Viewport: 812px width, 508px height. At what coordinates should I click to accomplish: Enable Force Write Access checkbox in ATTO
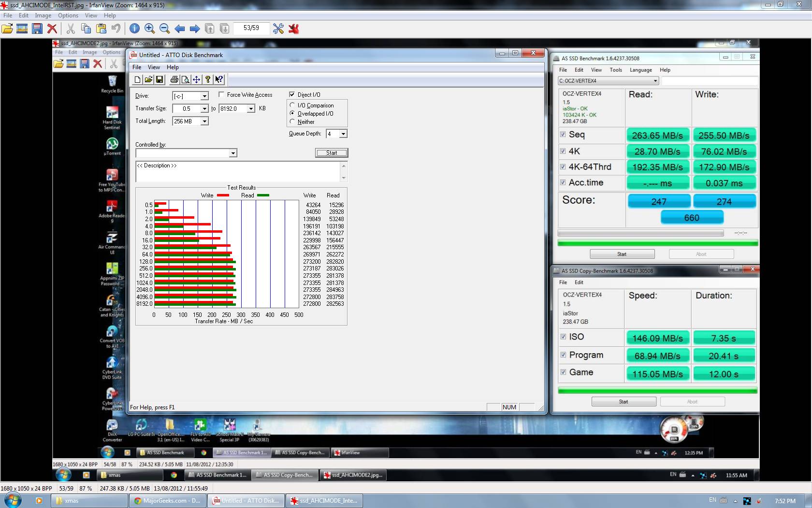tap(221, 94)
